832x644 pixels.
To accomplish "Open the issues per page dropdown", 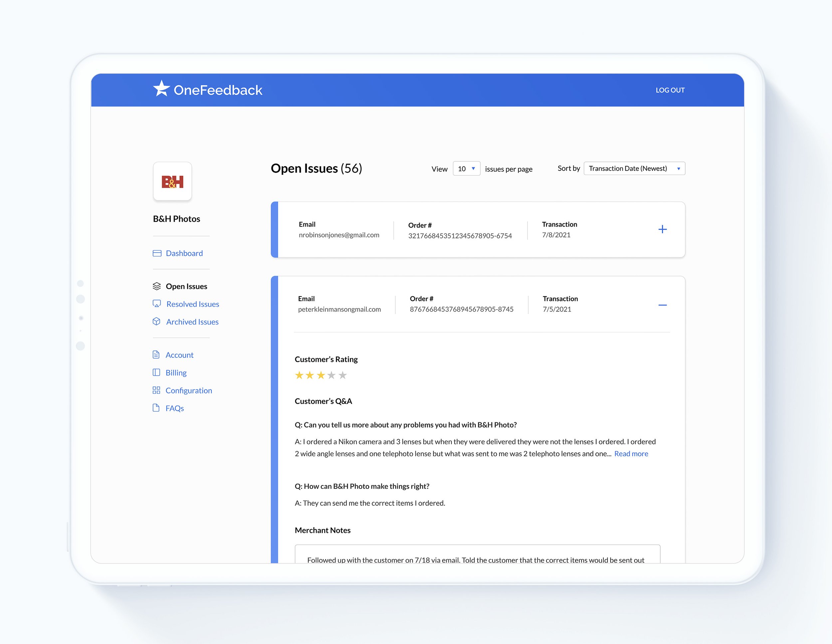I will pos(466,168).
